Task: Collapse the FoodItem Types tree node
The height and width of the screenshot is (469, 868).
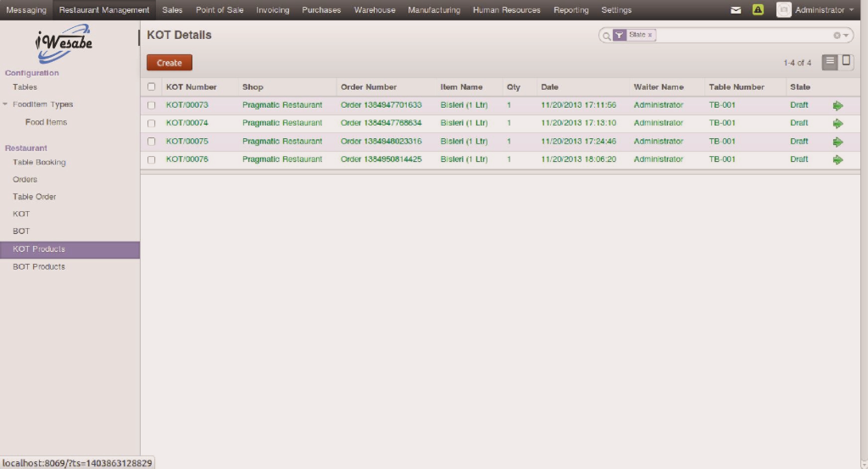Action: 5,104
